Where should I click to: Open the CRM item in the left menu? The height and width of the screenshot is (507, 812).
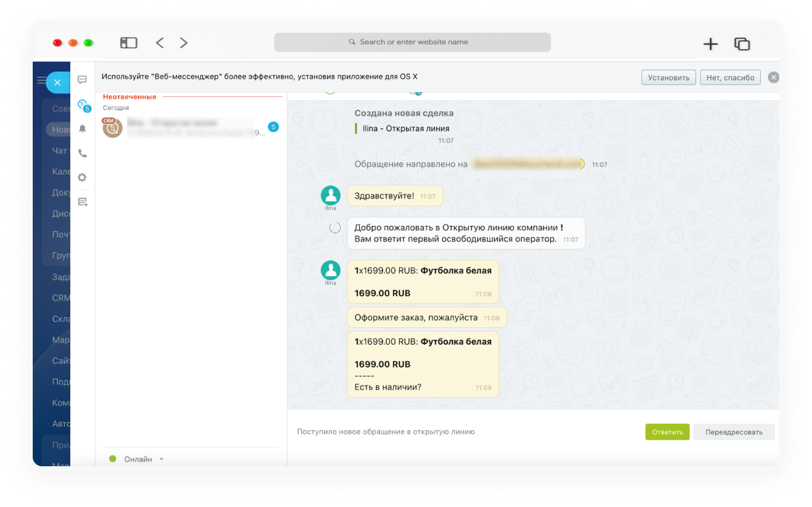(60, 298)
